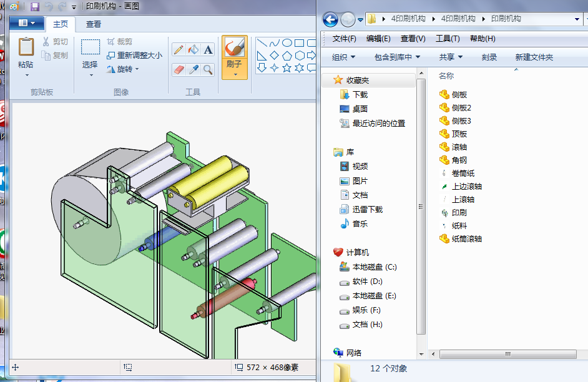Select the Text tool
This screenshot has width=588, height=382.
pos(208,50)
